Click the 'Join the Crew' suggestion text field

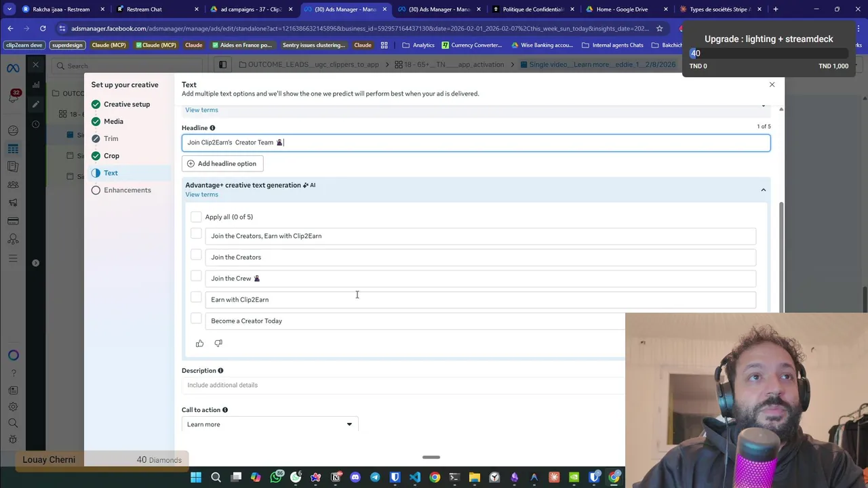480,279
